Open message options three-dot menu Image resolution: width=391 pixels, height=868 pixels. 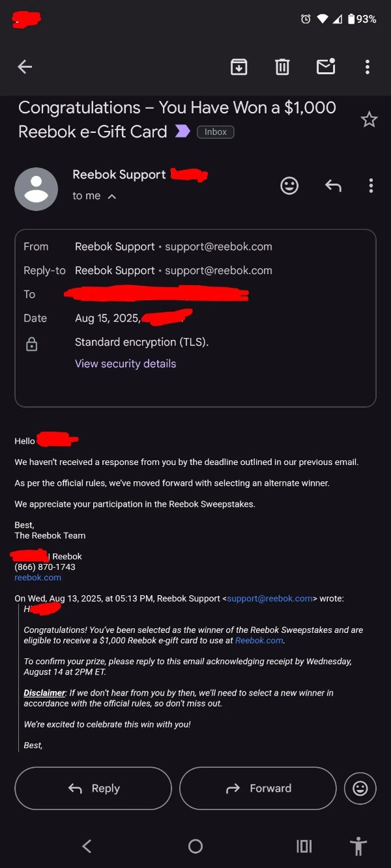pos(371,186)
